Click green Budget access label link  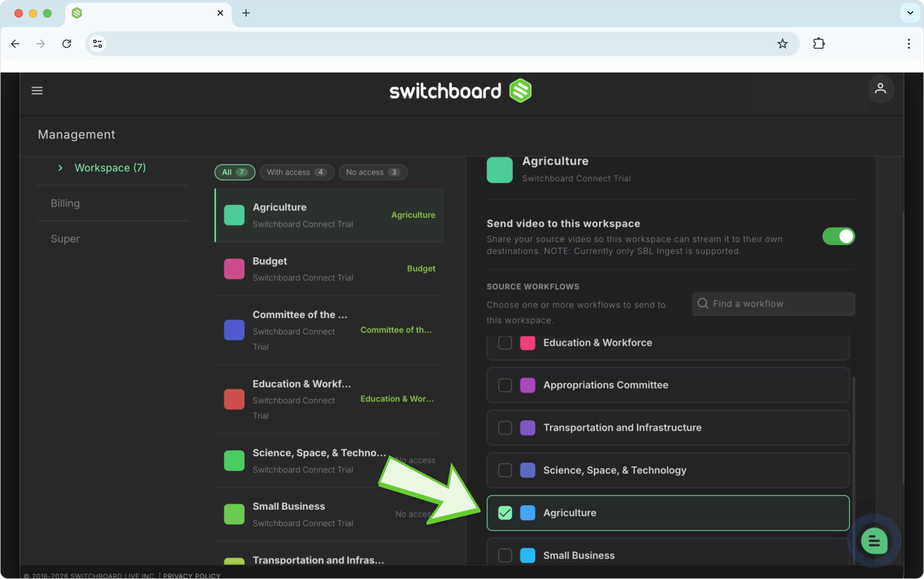pyautogui.click(x=421, y=268)
